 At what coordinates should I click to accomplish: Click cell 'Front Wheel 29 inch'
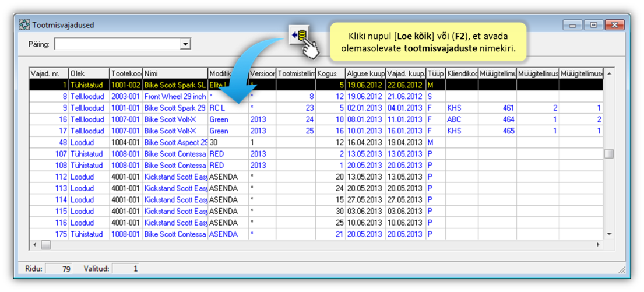[x=175, y=97]
